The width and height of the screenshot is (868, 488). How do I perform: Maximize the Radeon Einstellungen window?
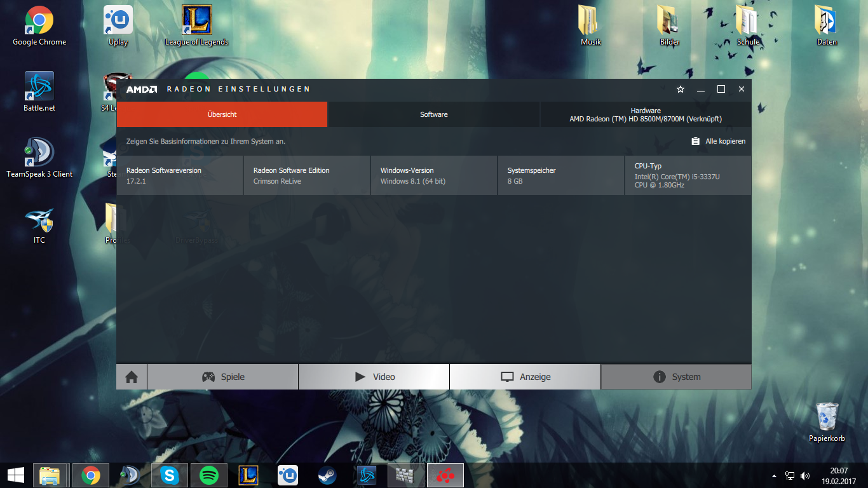coord(721,90)
